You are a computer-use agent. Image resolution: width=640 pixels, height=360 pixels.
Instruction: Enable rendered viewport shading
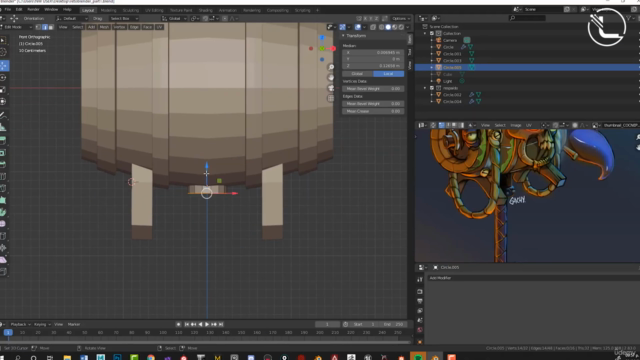pyautogui.click(x=401, y=27)
